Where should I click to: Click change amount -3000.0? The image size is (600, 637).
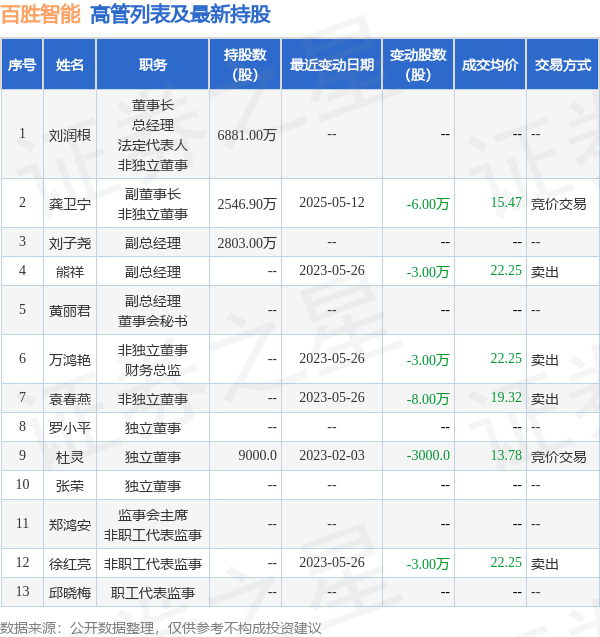(x=428, y=455)
